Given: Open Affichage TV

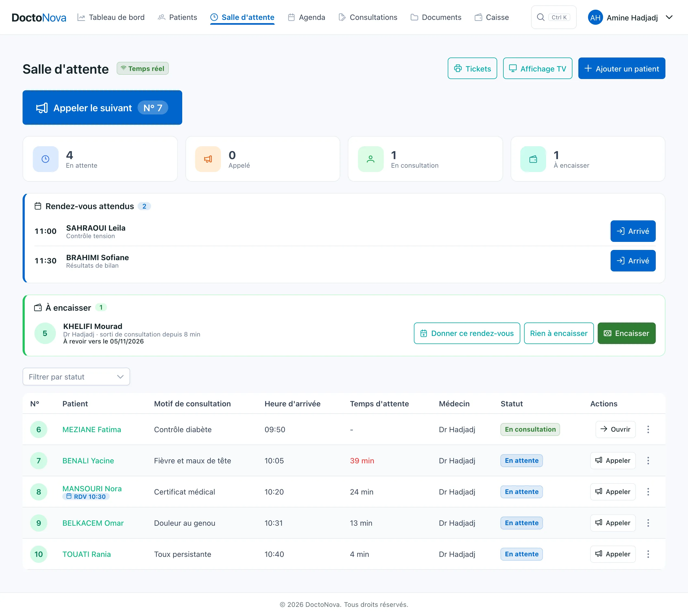Looking at the screenshot, I should [537, 68].
